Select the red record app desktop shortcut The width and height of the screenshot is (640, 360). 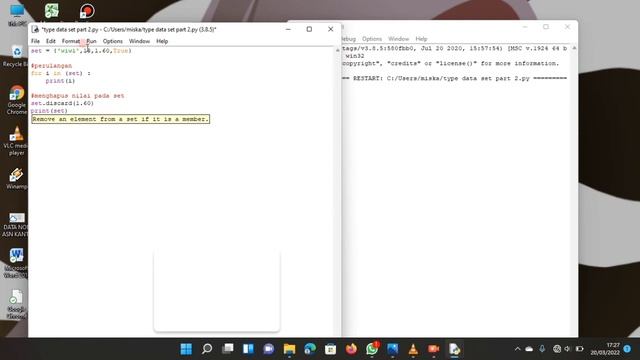pos(87,11)
